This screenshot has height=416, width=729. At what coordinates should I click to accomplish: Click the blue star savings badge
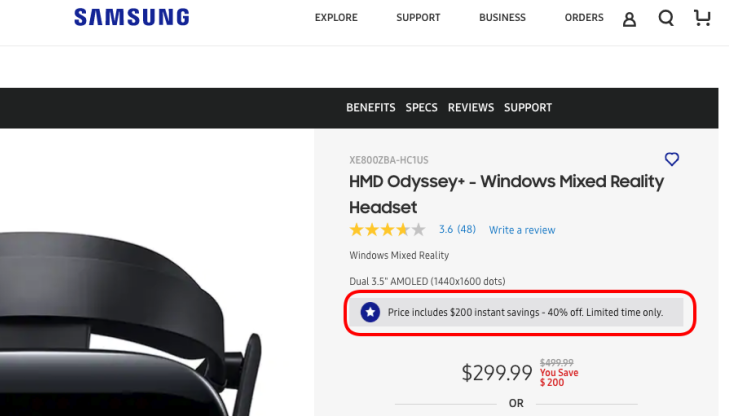[371, 312]
